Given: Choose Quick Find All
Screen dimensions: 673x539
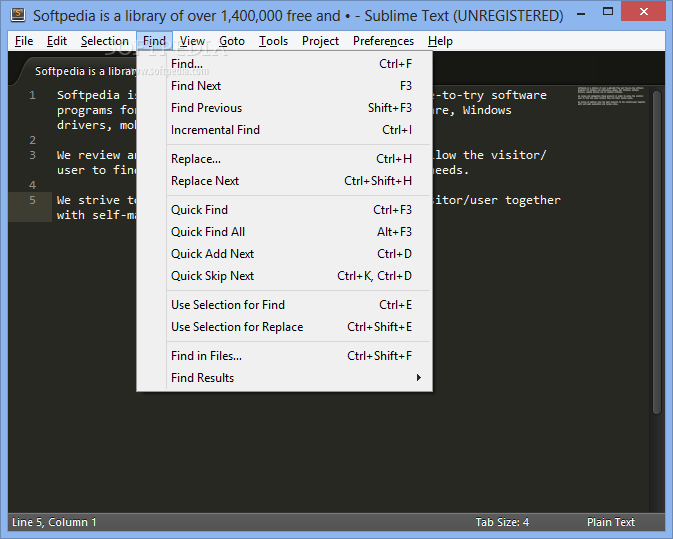Looking at the screenshot, I should click(285, 232).
